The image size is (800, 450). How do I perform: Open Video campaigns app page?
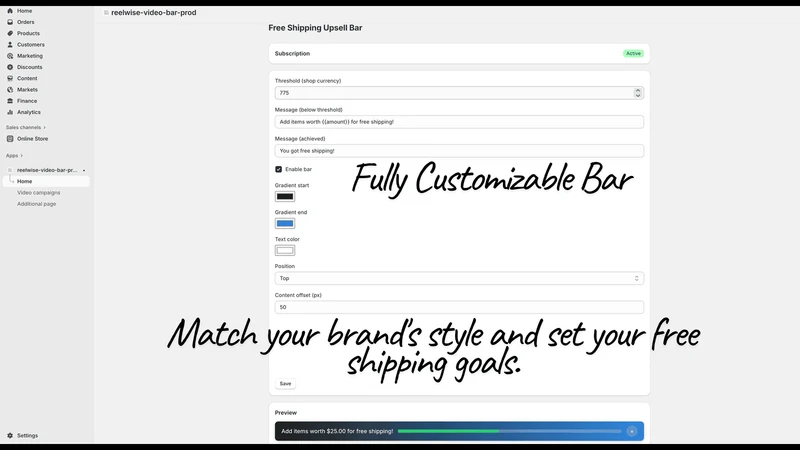(x=38, y=192)
